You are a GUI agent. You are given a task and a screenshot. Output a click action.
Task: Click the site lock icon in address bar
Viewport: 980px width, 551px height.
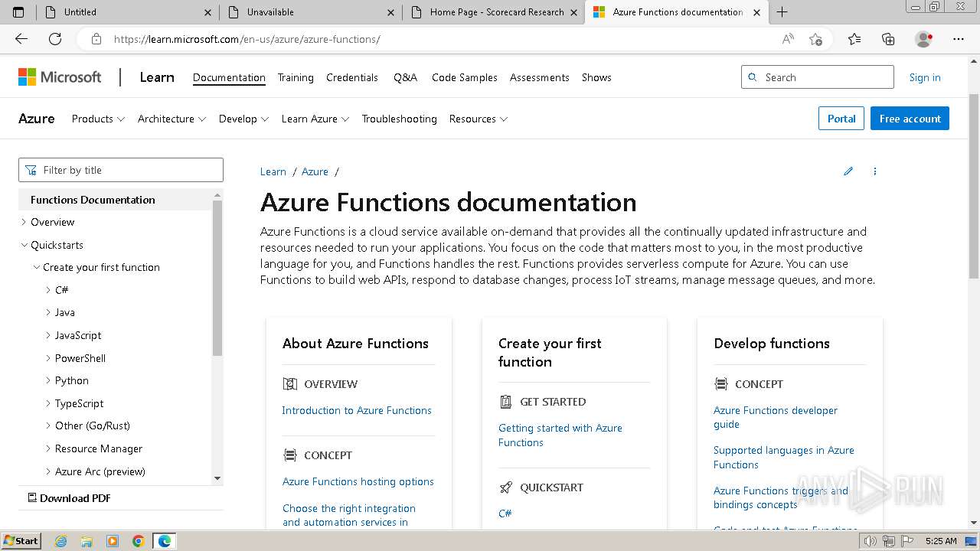(x=96, y=39)
